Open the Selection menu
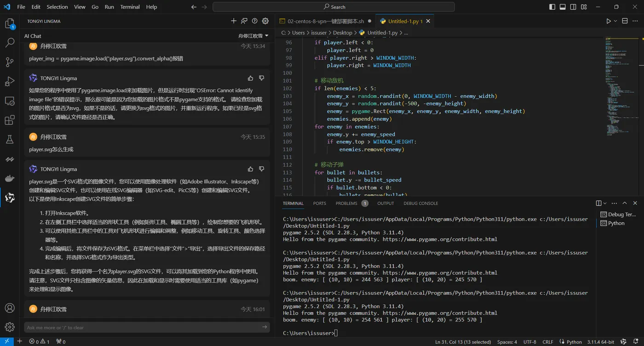The height and width of the screenshot is (346, 644). [x=57, y=7]
